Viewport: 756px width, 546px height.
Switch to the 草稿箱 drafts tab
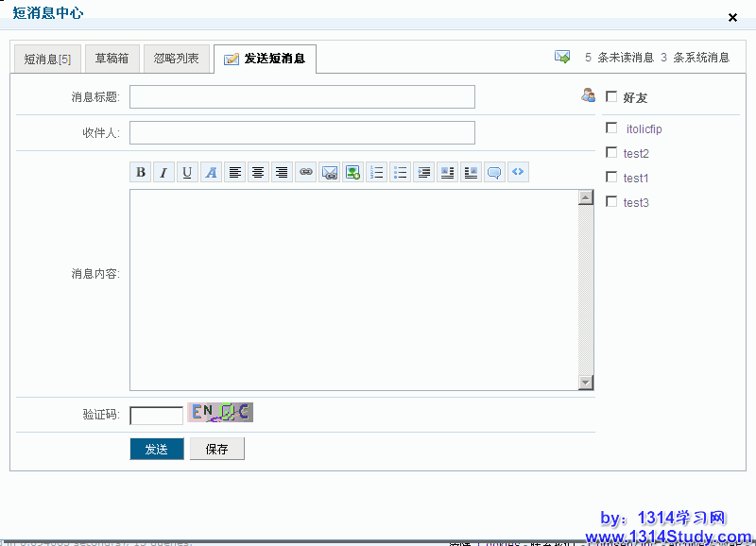click(x=112, y=59)
